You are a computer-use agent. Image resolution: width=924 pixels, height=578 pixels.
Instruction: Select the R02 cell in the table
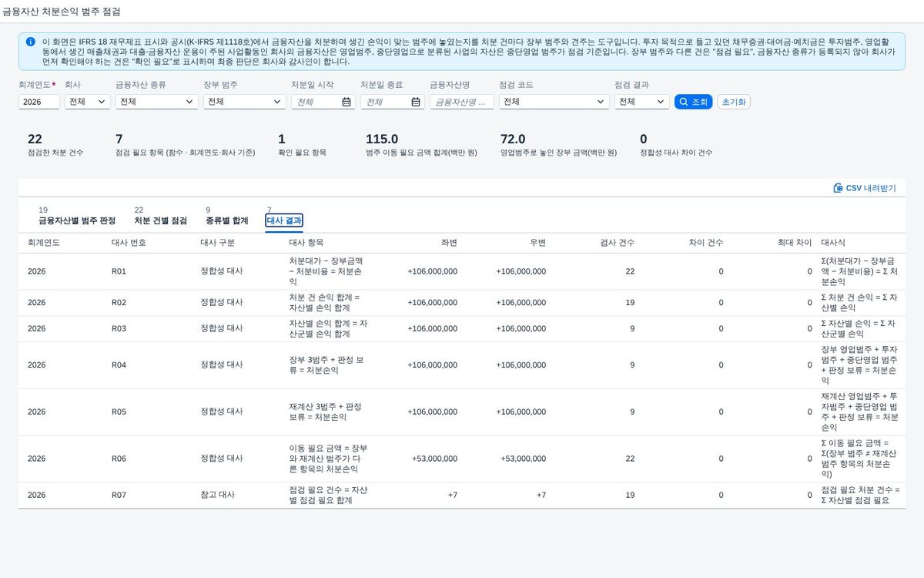click(x=119, y=303)
